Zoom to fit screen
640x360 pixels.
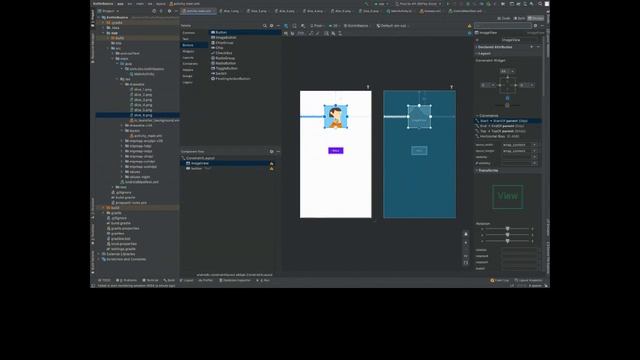[x=466, y=263]
